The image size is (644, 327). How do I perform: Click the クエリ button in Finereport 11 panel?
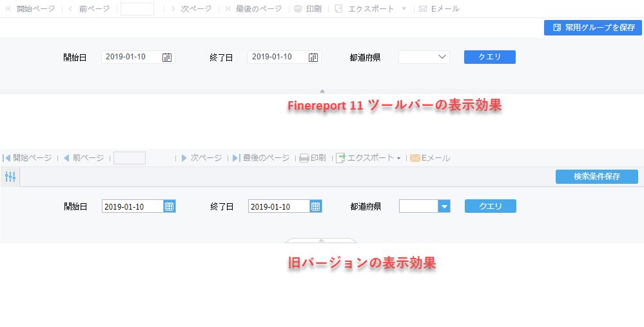(x=489, y=57)
